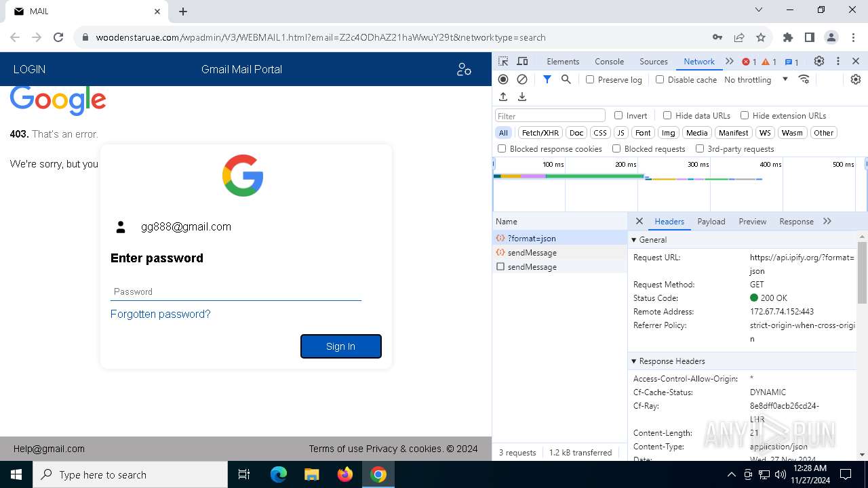Bookmark this page with star icon

coord(761,37)
